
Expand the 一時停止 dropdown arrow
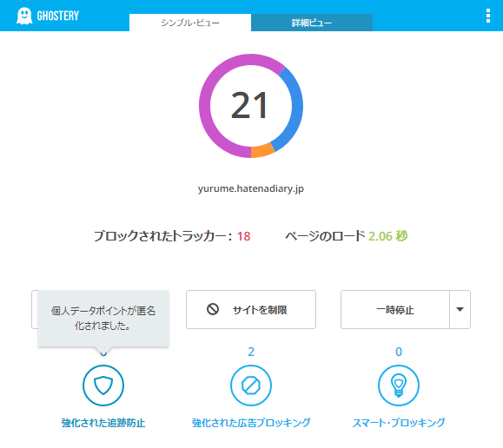(x=460, y=309)
